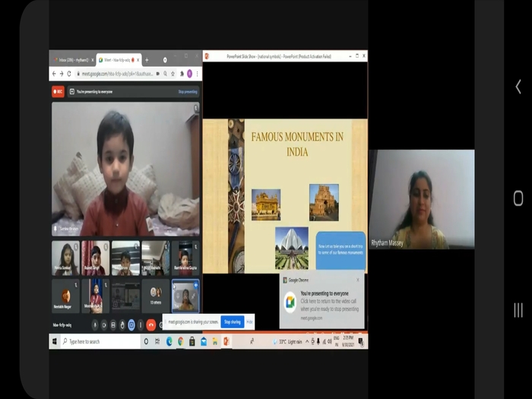Open the Windows Start menu
Viewport: 532px width, 399px height.
coord(54,342)
